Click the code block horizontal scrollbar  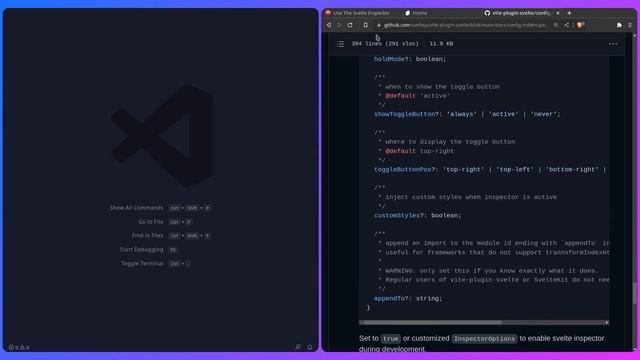[432, 322]
